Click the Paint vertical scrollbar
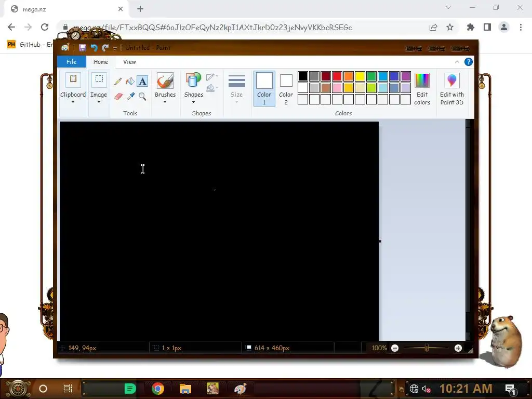The width and height of the screenshot is (532, 399). [469, 230]
